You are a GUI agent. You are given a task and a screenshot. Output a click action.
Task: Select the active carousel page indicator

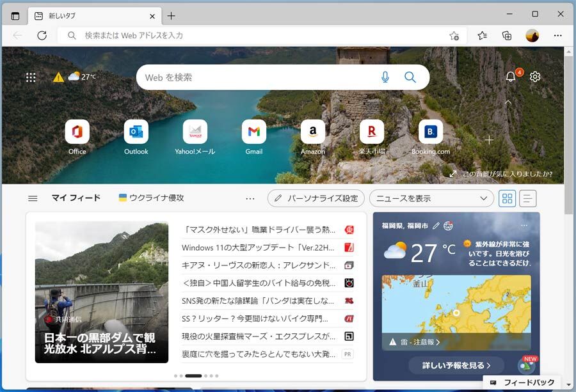(x=193, y=376)
